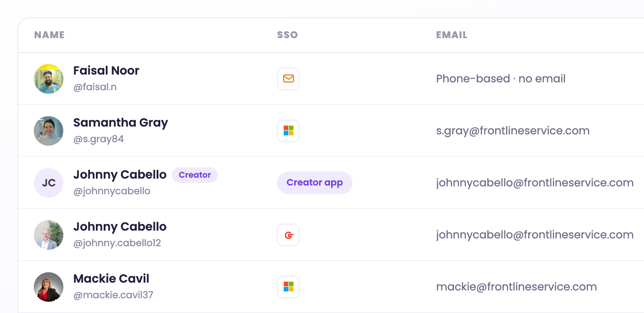
Task: Click the @faisal.n username
Action: pos(95,87)
